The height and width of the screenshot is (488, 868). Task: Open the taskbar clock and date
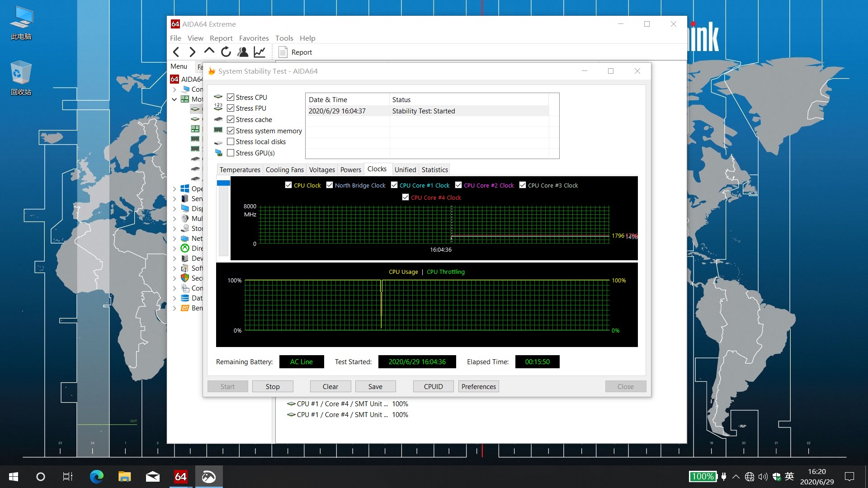click(817, 477)
